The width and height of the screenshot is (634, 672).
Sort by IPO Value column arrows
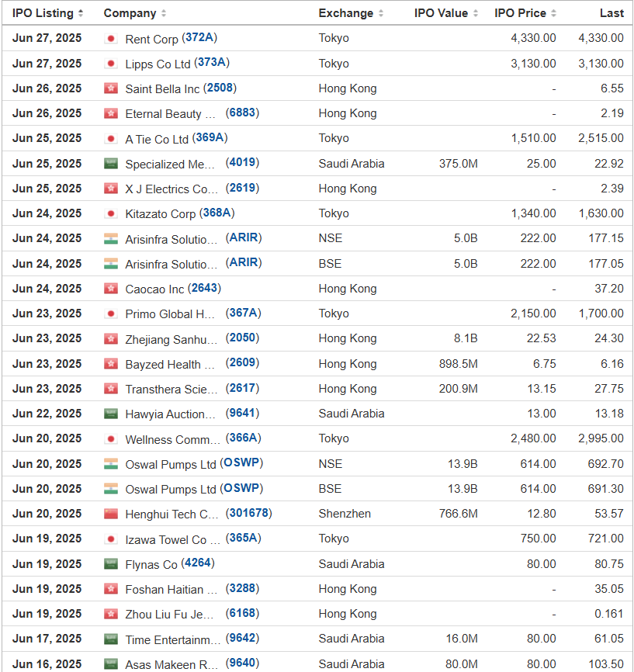476,13
